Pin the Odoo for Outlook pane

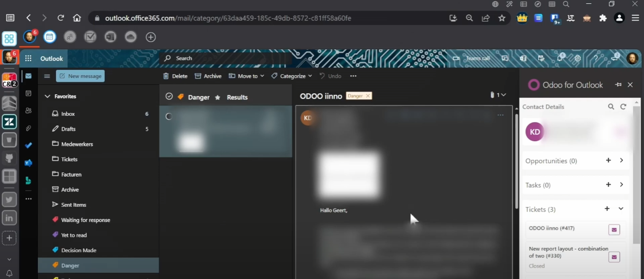coord(618,85)
